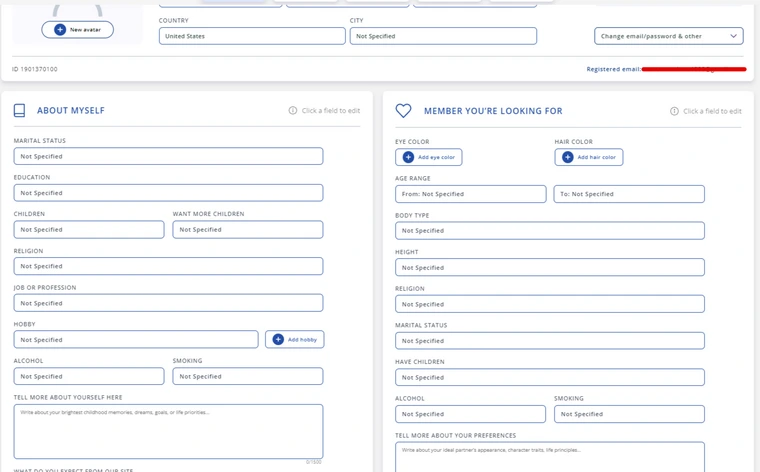The height and width of the screenshot is (472, 760).
Task: Click the Add hobby button
Action: 295,339
